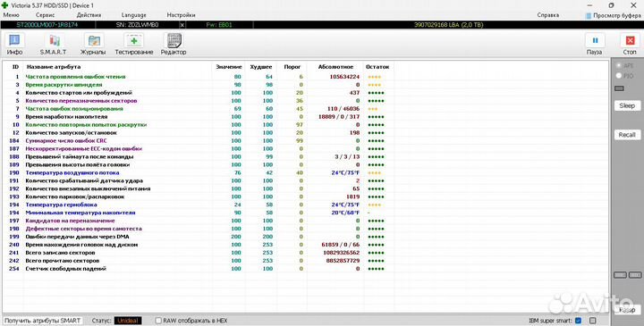Select Кандидатов на переназначение row
This screenshot has height=326, width=644.
[x=198, y=221]
